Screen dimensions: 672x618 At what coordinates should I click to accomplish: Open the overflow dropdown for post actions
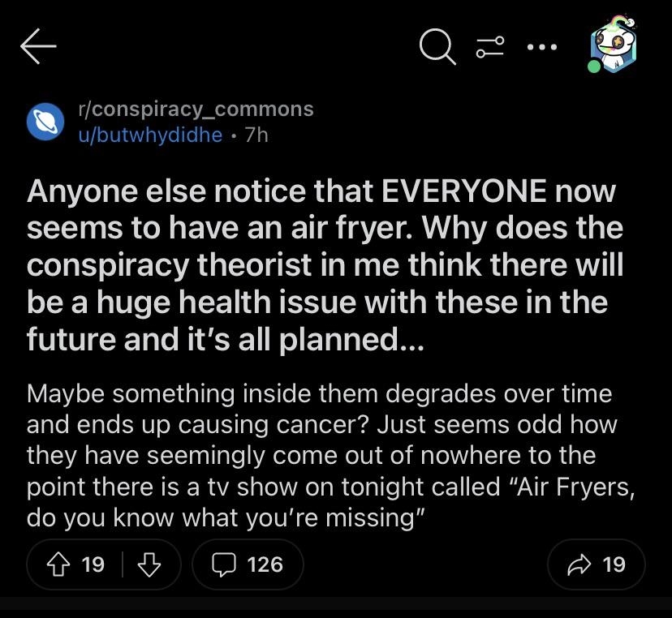click(542, 47)
